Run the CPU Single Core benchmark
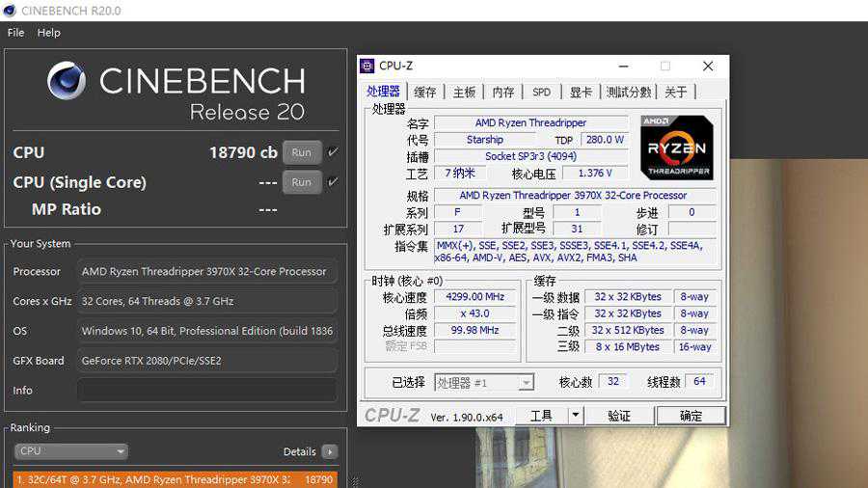The height and width of the screenshot is (488, 868). tap(302, 182)
